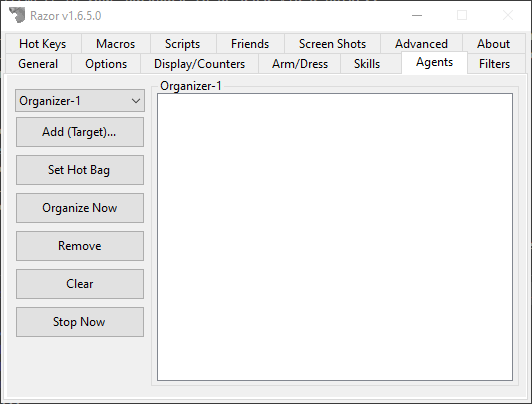Click the Add (Target)... button
The height and width of the screenshot is (404, 532).
80,132
